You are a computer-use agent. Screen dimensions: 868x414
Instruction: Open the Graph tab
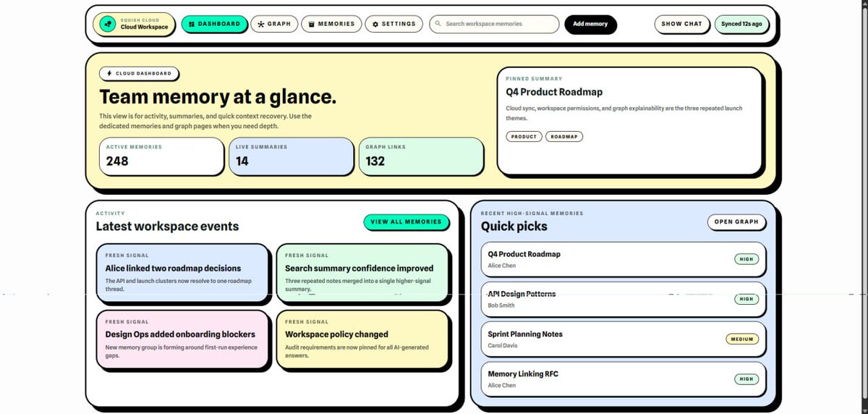click(x=274, y=24)
